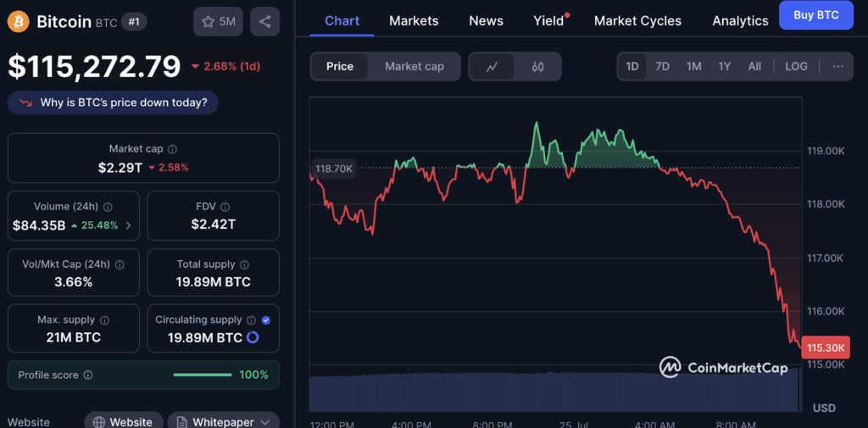Image resolution: width=868 pixels, height=428 pixels.
Task: Click the Profile score info icon
Action: 88,375
